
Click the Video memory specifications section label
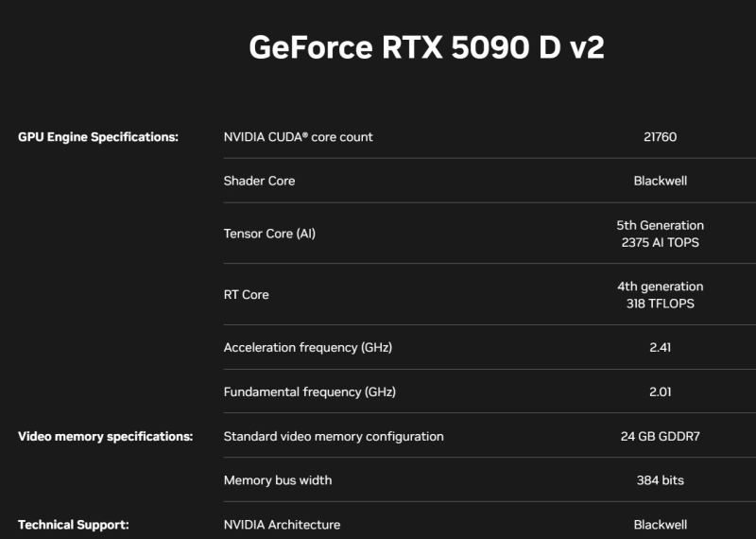coord(106,436)
